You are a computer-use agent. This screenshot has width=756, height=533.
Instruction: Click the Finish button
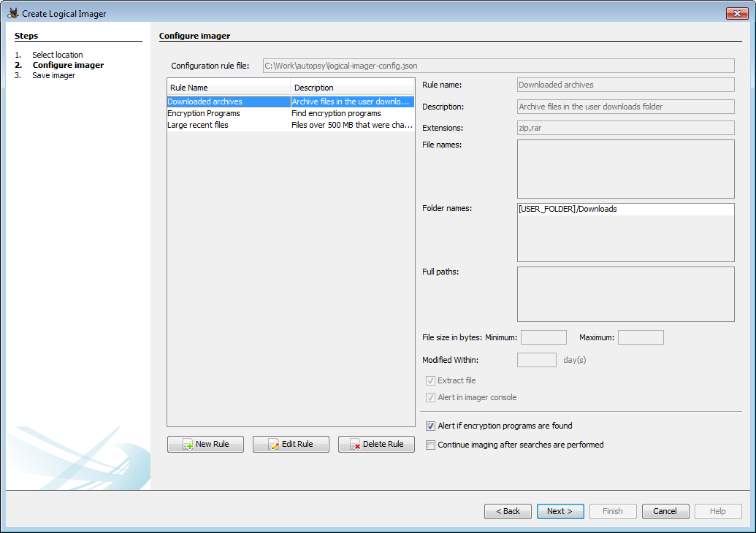click(x=613, y=511)
